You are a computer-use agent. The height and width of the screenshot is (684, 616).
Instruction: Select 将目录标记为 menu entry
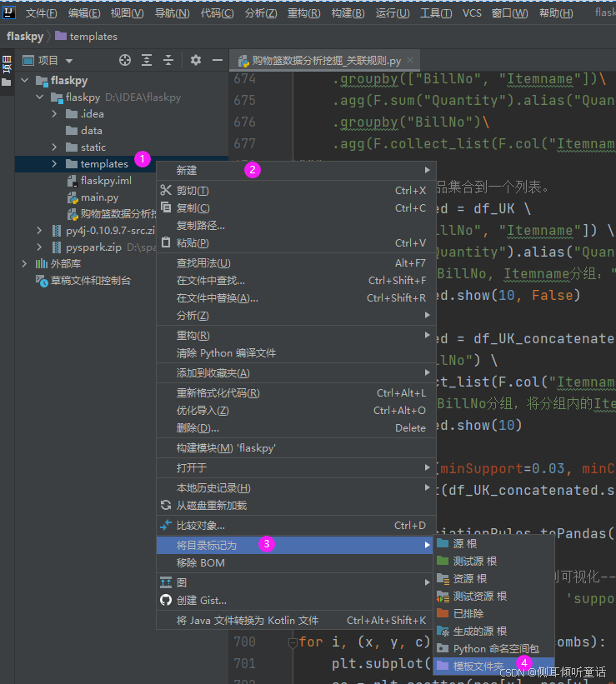click(x=296, y=545)
